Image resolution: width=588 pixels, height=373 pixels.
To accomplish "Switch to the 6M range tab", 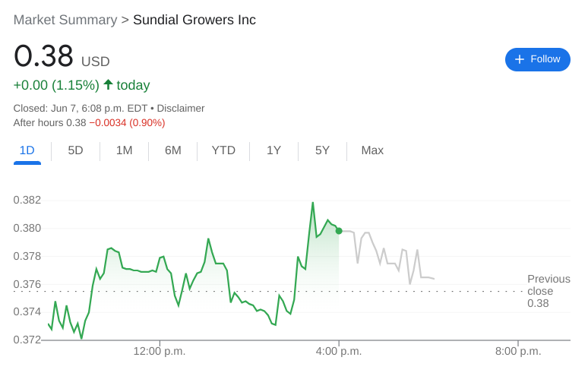I will click(x=173, y=150).
